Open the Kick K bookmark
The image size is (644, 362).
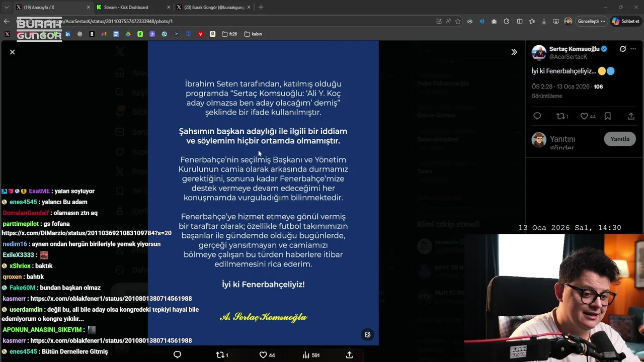tap(92, 34)
